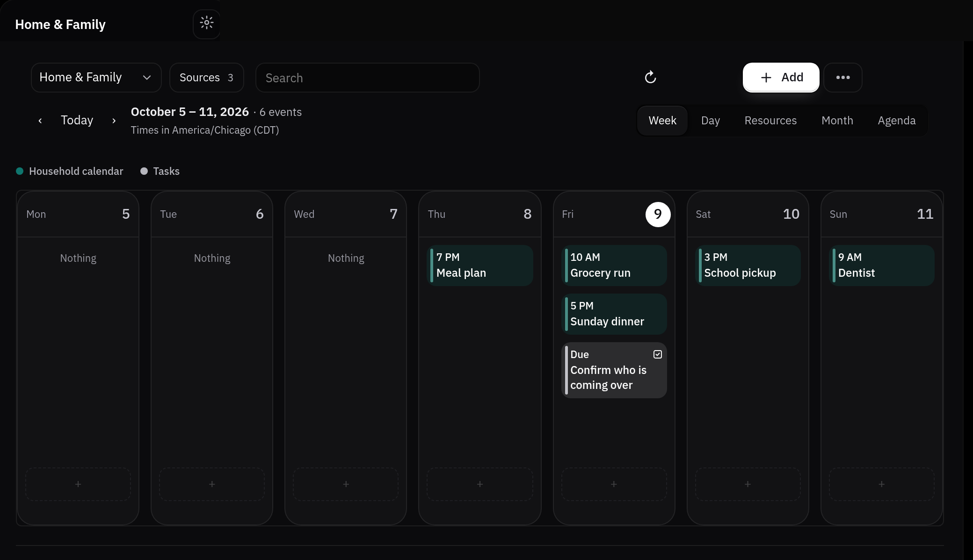The height and width of the screenshot is (560, 973).
Task: Check off the 'Confirm who is coming over' task
Action: pos(657,354)
